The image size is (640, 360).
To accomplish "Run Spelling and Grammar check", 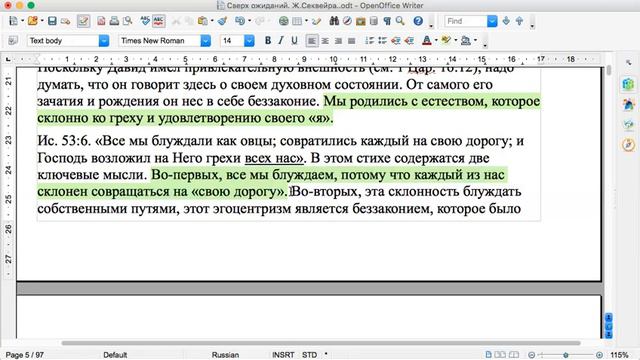I will (x=145, y=21).
